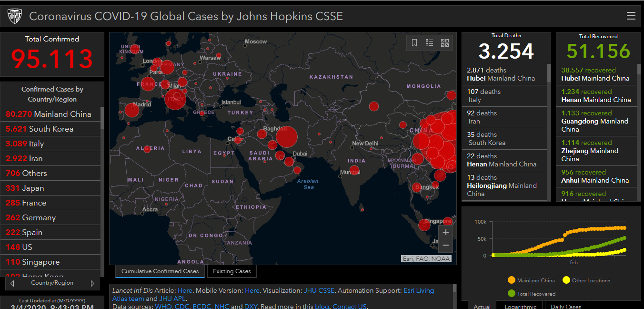Select 1.133 recovered Guangdong entry
Image resolution: width=644 pixels, height=309 pixels.
pyautogui.click(x=597, y=121)
